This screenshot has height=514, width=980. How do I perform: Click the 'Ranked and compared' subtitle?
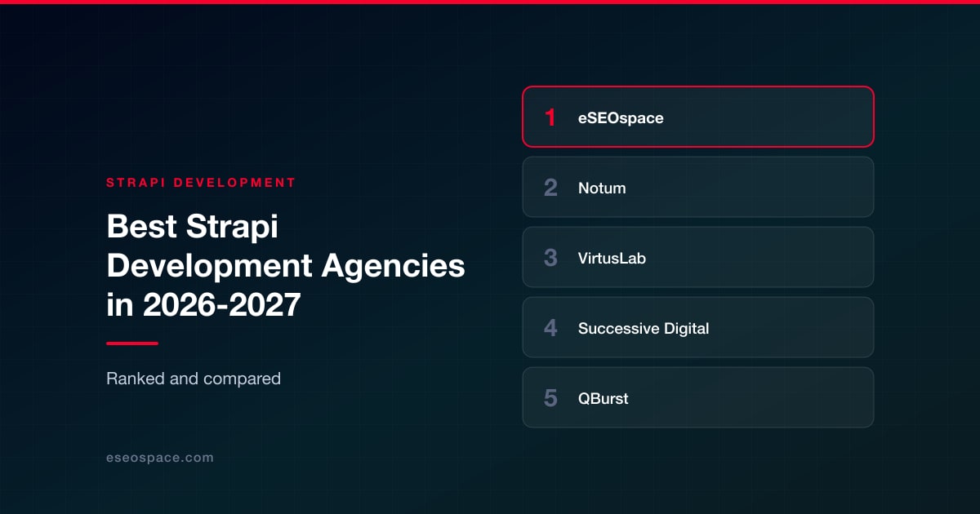click(194, 379)
